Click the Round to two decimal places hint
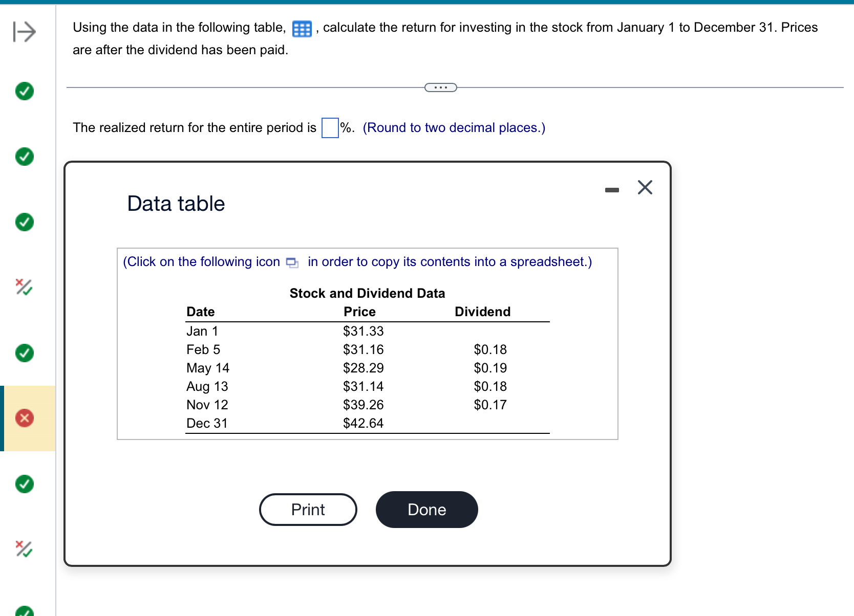Viewport: 854px width, 616px height. [x=454, y=128]
